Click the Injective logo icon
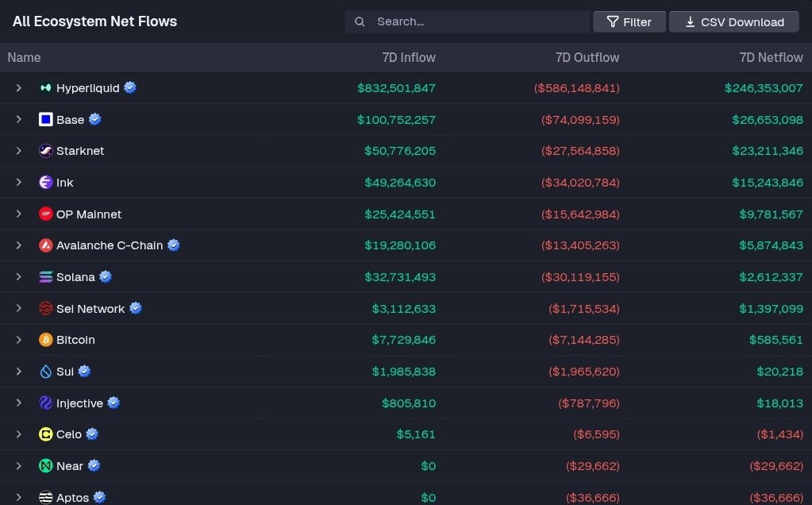Image resolution: width=812 pixels, height=505 pixels. pos(45,403)
